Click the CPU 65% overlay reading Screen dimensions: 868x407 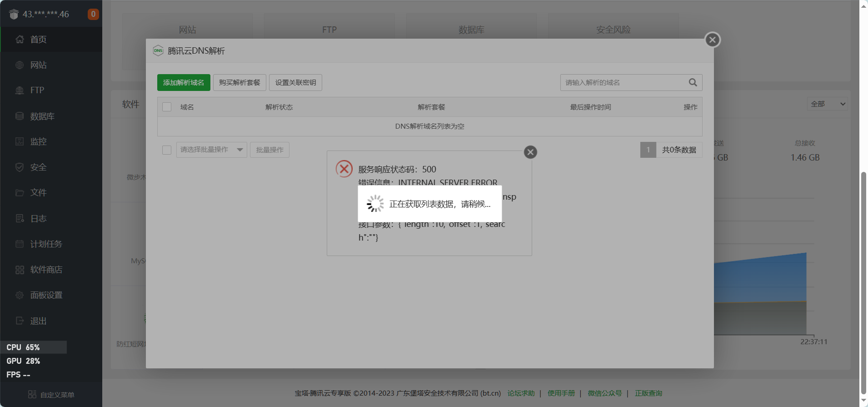[23, 347]
